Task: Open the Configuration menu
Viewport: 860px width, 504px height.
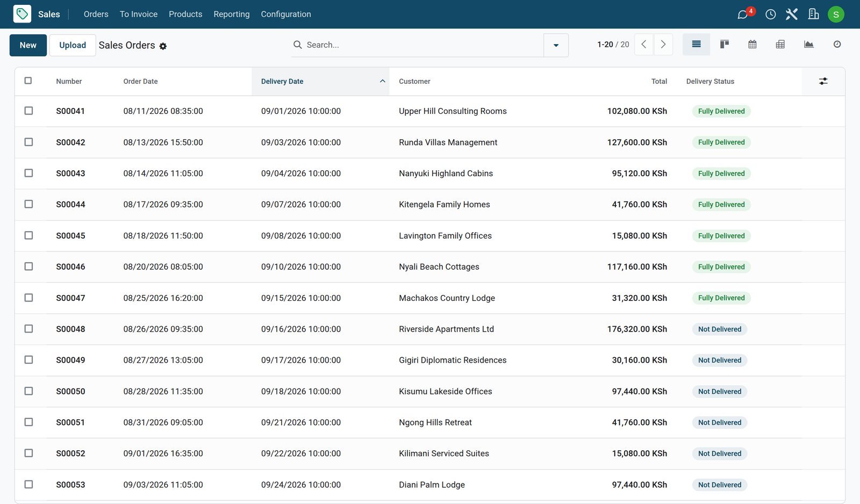Action: tap(286, 14)
